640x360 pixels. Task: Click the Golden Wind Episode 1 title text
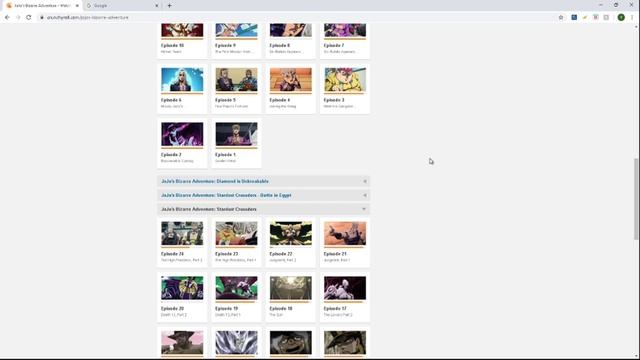click(x=225, y=155)
